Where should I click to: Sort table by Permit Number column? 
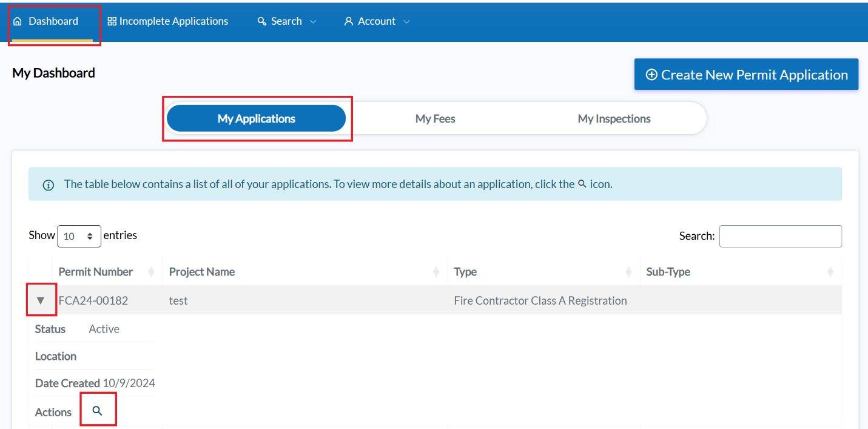96,272
